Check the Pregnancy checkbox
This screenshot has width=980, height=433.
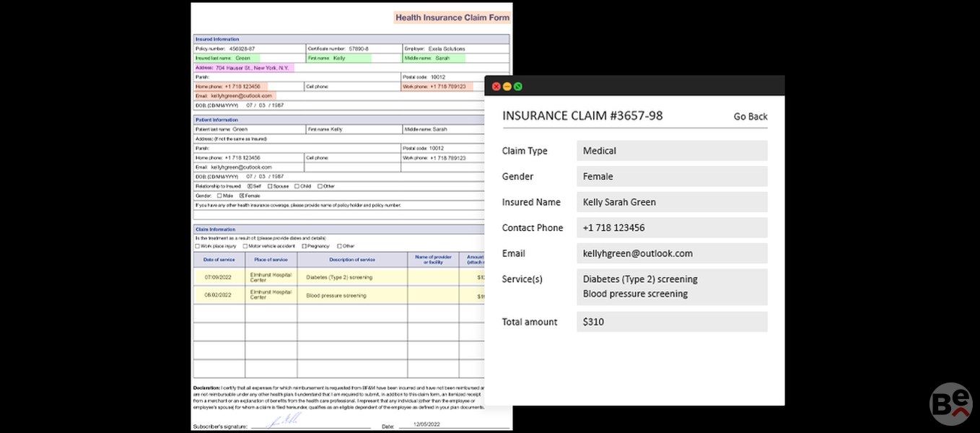point(304,246)
